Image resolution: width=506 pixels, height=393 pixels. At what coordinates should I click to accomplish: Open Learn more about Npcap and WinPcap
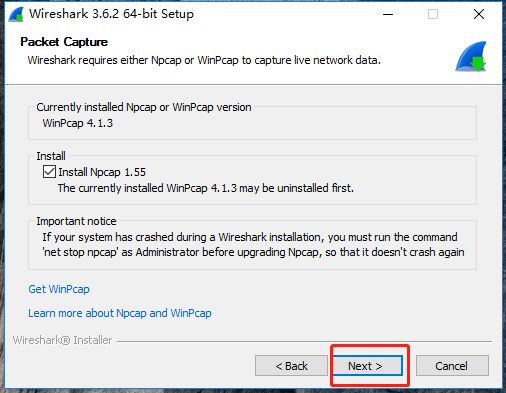click(x=120, y=313)
